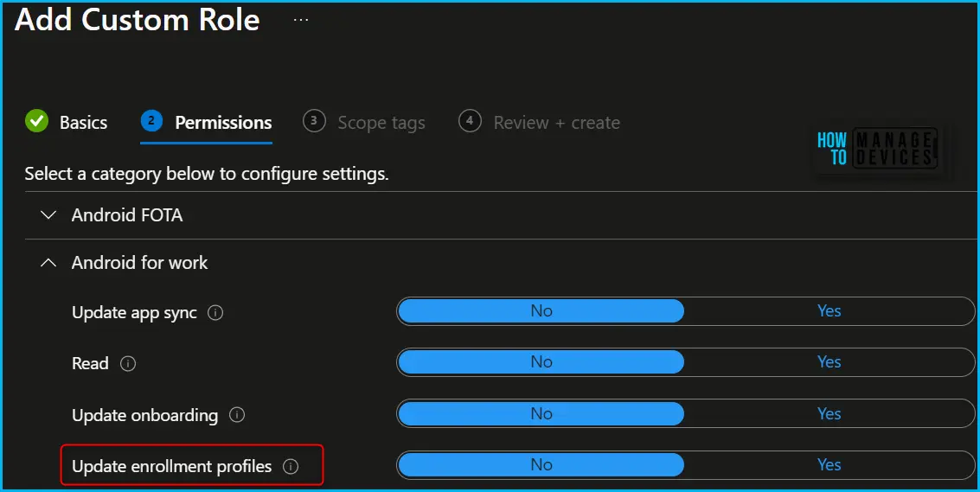Click the info icon beside Update onboarding
The height and width of the screenshot is (492, 980).
pyautogui.click(x=237, y=414)
